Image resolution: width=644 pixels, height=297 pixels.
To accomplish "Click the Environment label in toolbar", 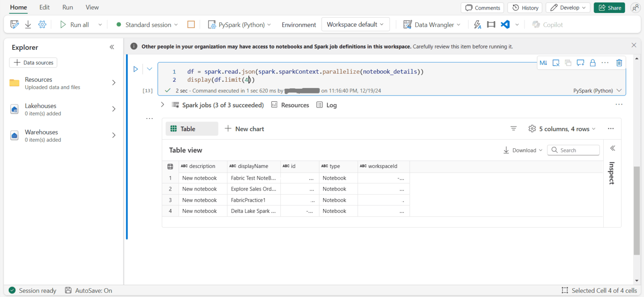I will click(x=299, y=25).
